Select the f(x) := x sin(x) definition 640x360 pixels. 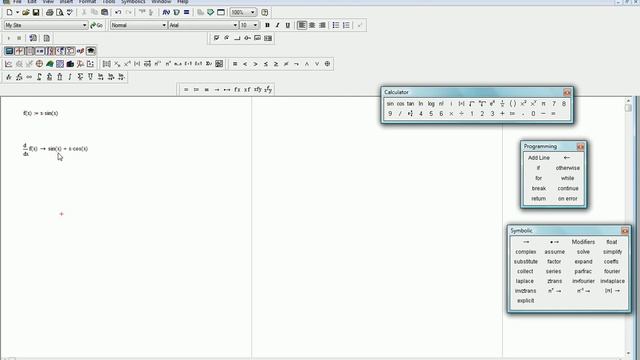40,113
